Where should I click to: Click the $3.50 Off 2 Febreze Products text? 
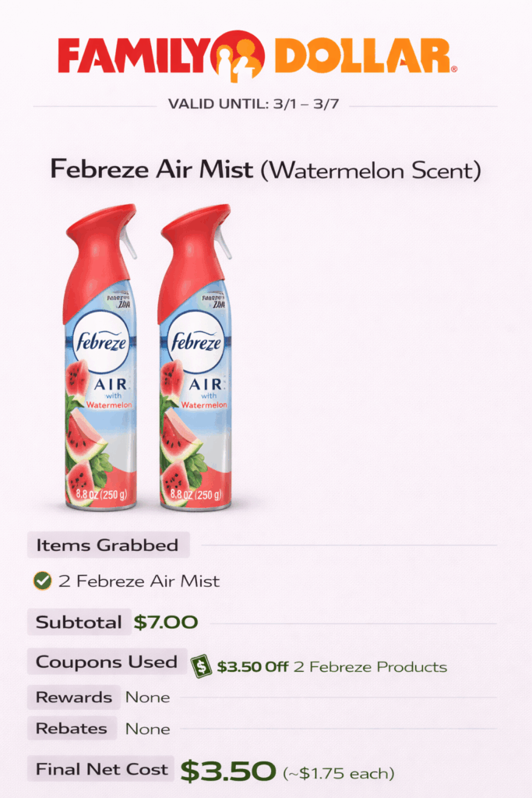[x=332, y=667]
